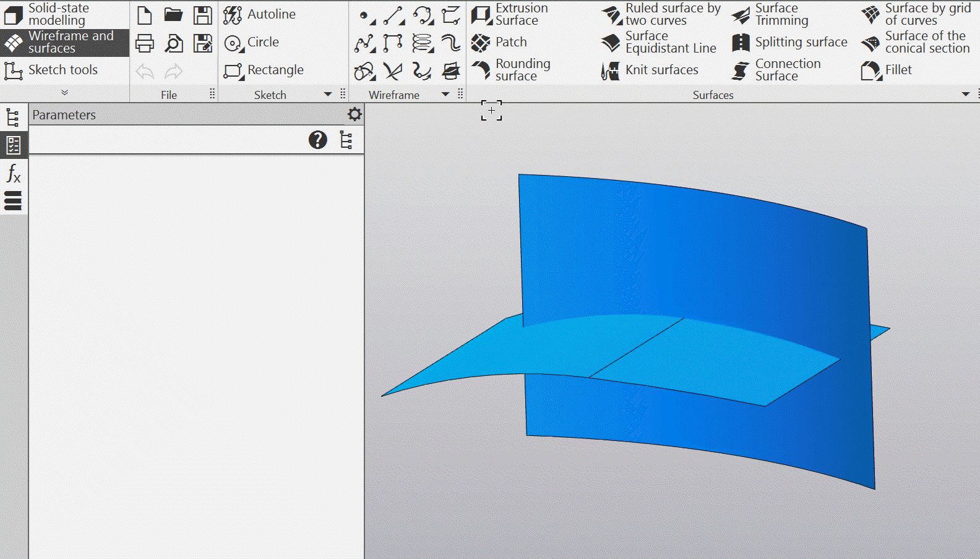Screen dimensions: 980x559
Task: Expand the Wireframe toolbar group dropdown
Action: [445, 95]
